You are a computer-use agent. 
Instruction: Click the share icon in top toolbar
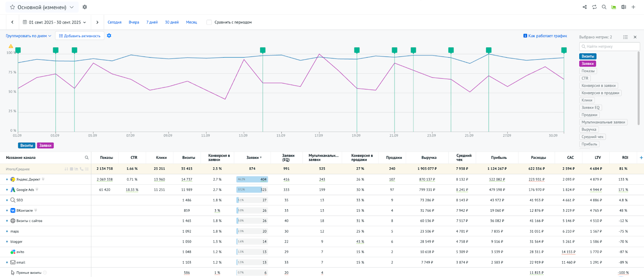click(x=584, y=7)
